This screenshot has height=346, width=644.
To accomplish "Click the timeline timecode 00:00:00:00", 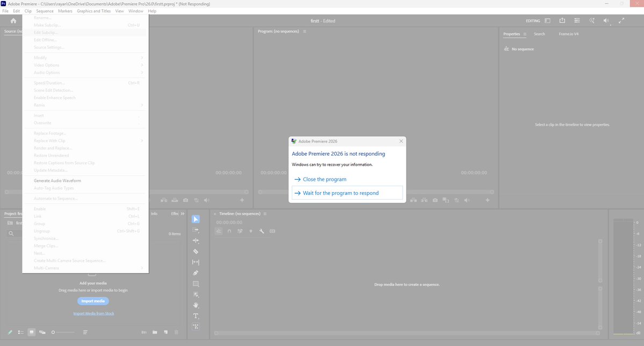I will pos(229,222).
